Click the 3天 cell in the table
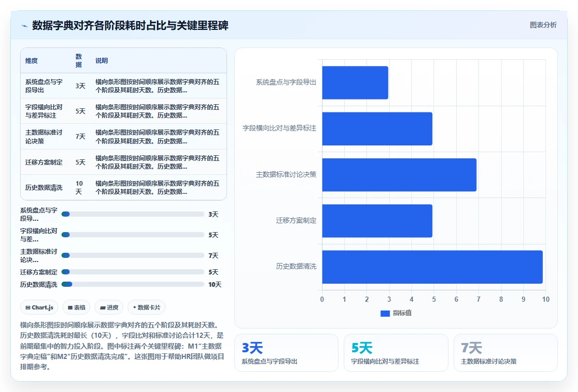578x392 pixels. (x=81, y=86)
